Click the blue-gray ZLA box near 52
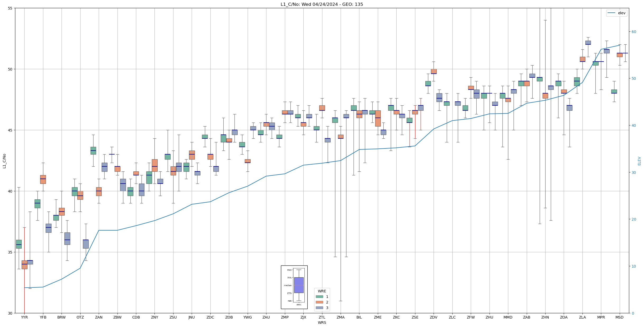Image resolution: width=644 pixels, height=327 pixels. (588, 43)
